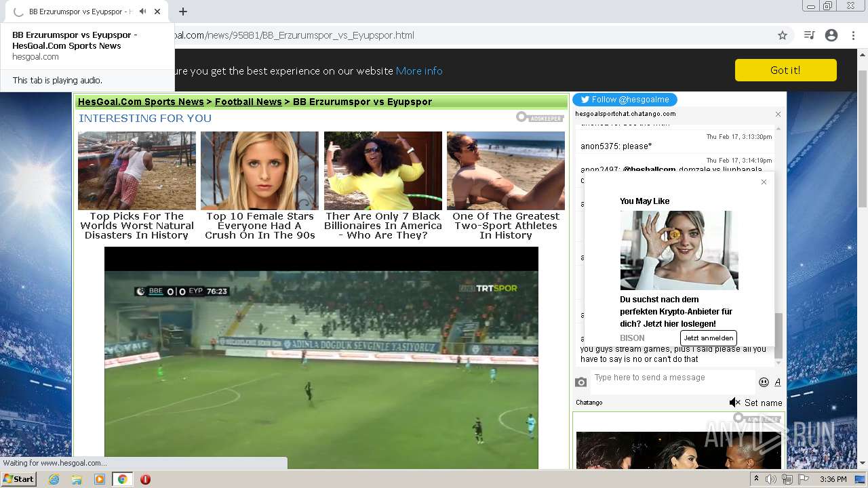Image resolution: width=868 pixels, height=488 pixels.
Task: Close the BB Erzurumspor vs Eyupspor tab
Action: tap(157, 12)
